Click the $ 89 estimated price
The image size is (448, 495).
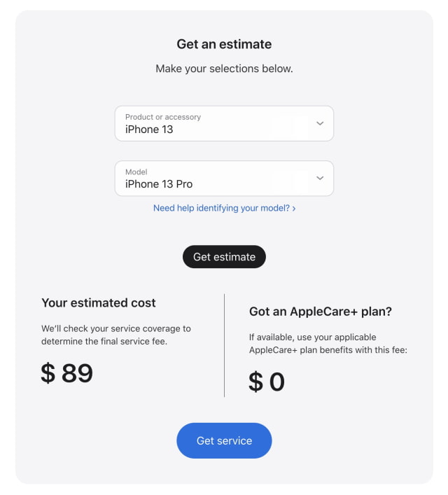(x=66, y=373)
